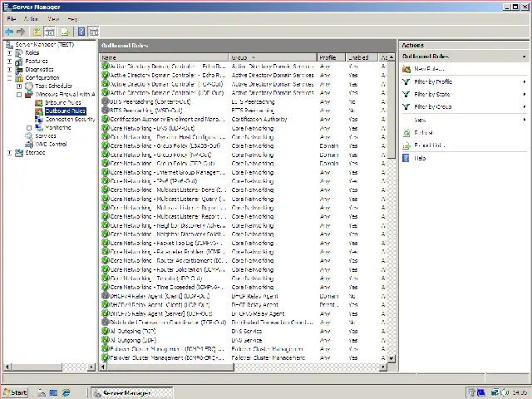The height and width of the screenshot is (399, 532).
Task: Click the Refresh icon in Actions pane
Action: click(x=406, y=133)
